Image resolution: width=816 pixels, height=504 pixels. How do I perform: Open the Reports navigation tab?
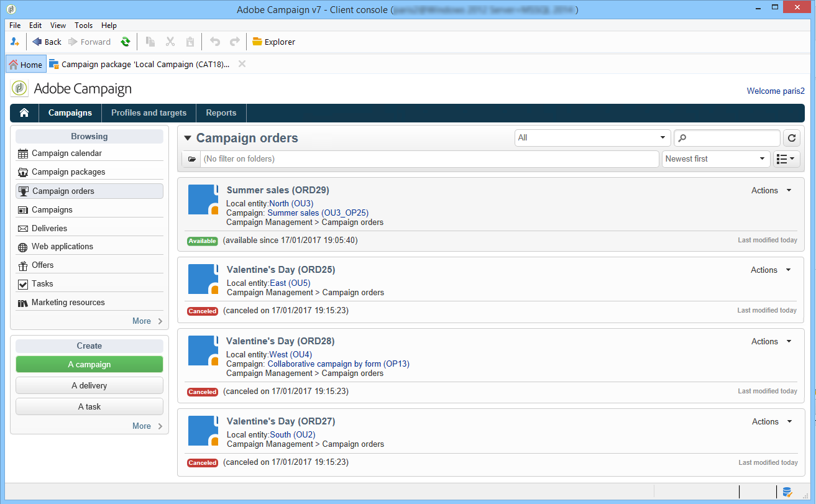tap(221, 113)
